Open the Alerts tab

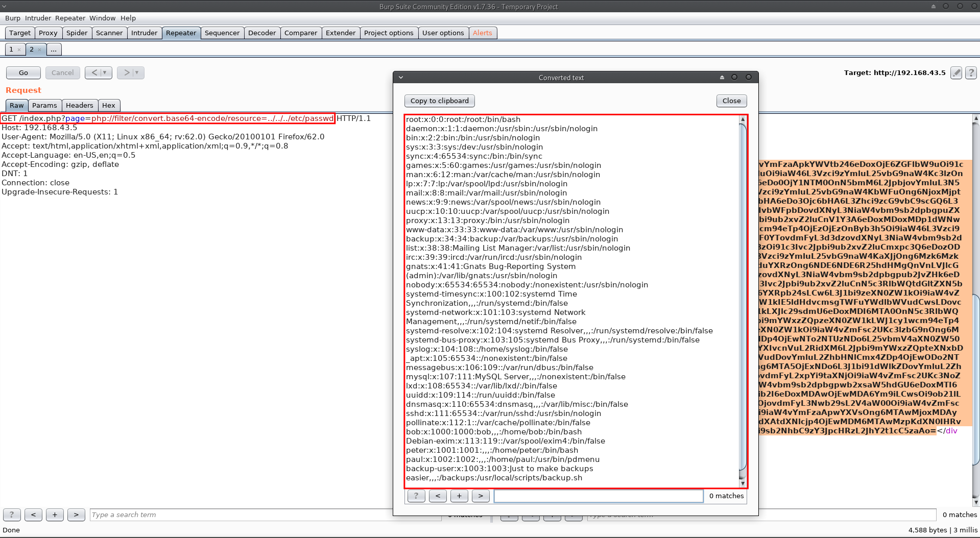pos(483,33)
